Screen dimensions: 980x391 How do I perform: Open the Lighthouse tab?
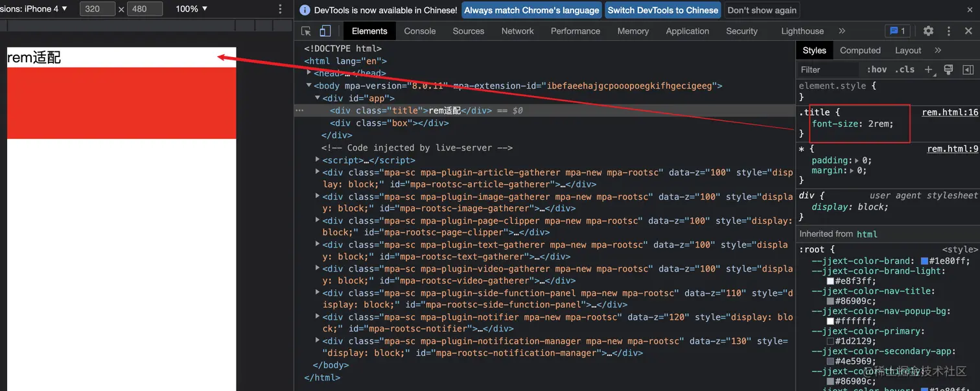[802, 31]
